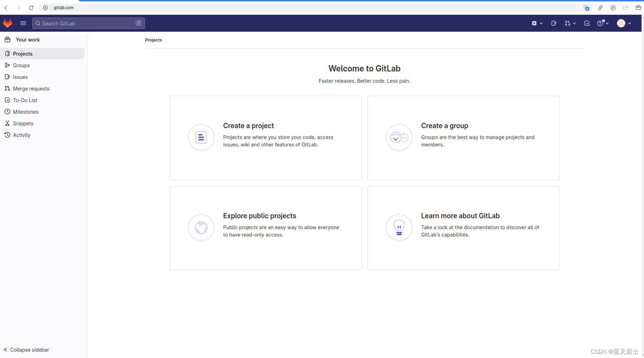Open the Issues icon in top bar
This screenshot has width=644, height=358.
pyautogui.click(x=554, y=23)
